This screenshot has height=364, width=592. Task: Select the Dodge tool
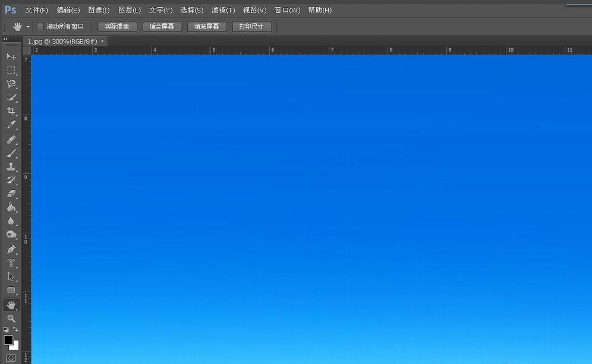click(x=11, y=235)
